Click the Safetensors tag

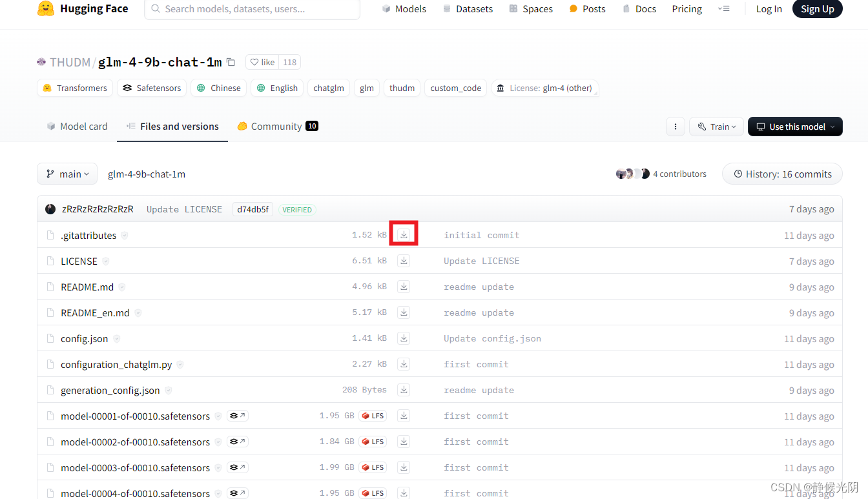click(x=152, y=88)
